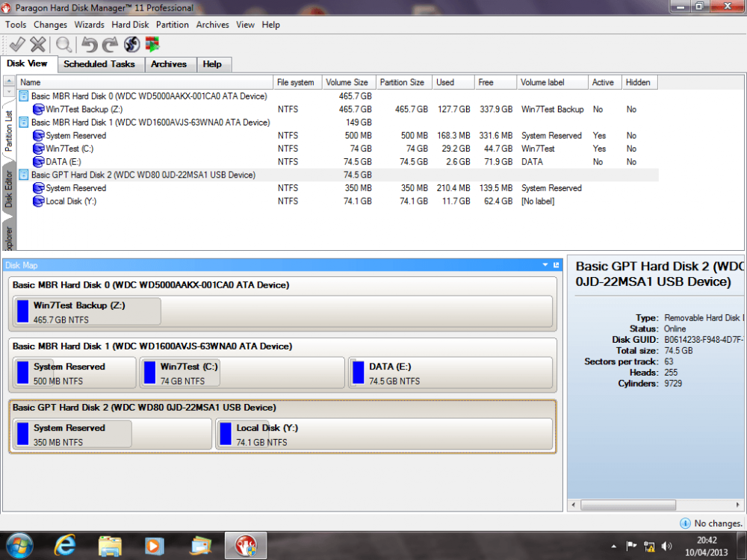Open Windows Media Player from taskbar

point(155,545)
